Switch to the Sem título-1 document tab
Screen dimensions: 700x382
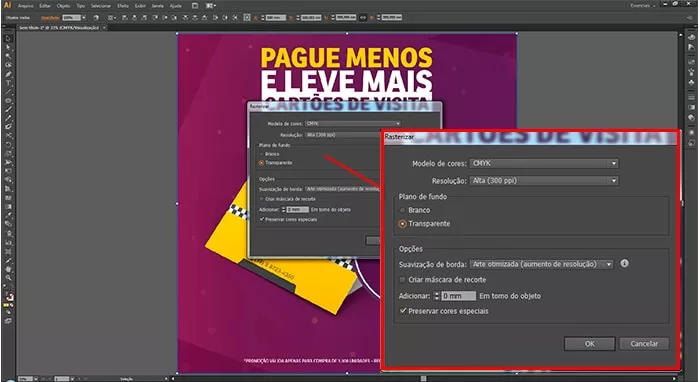pos(59,28)
